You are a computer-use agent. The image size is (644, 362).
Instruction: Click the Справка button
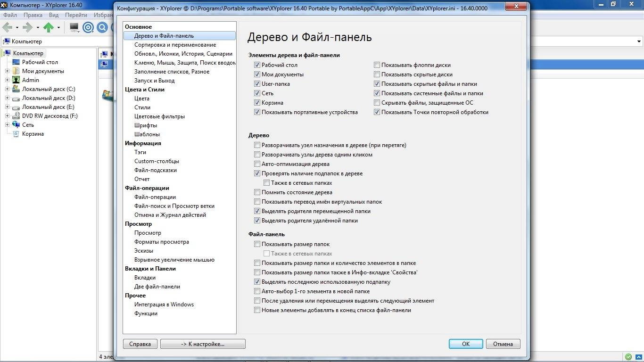(140, 344)
